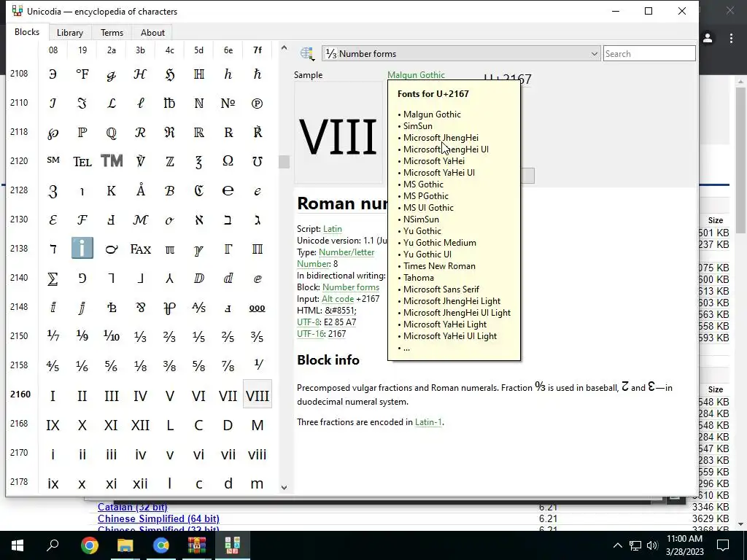Switch to the Library tab
Screen dimensions: 747x560
[70, 32]
